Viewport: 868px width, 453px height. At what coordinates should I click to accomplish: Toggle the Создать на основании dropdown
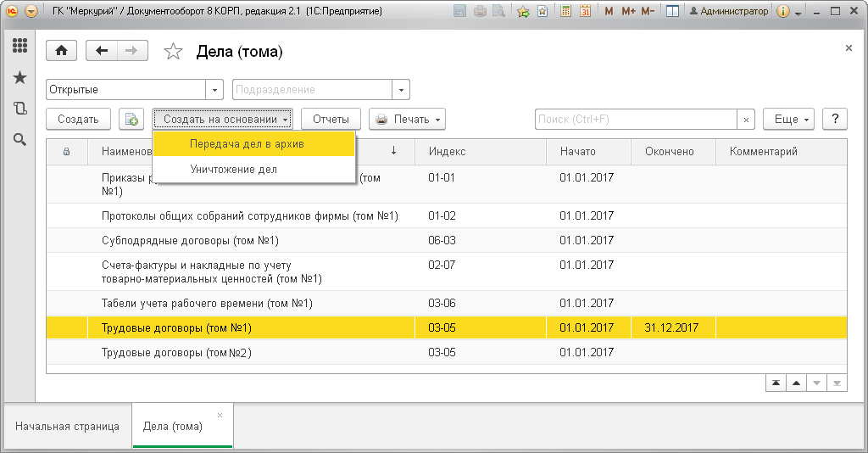click(x=223, y=119)
